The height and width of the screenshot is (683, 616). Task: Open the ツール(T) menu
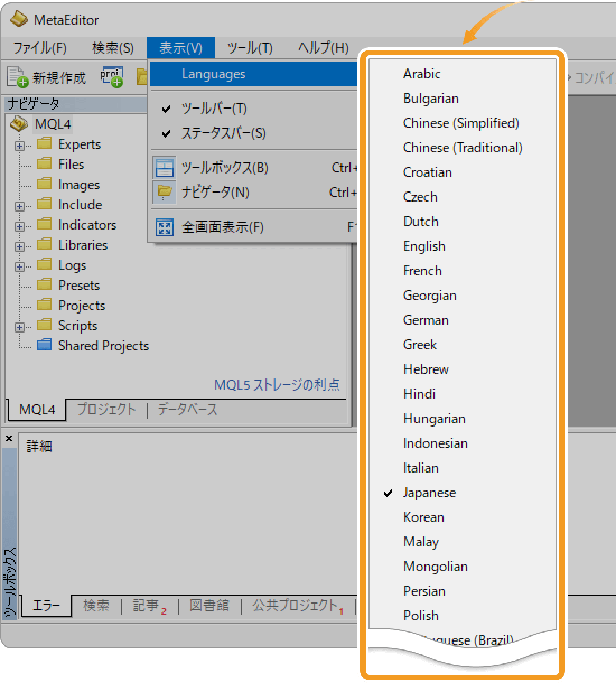coord(250,48)
